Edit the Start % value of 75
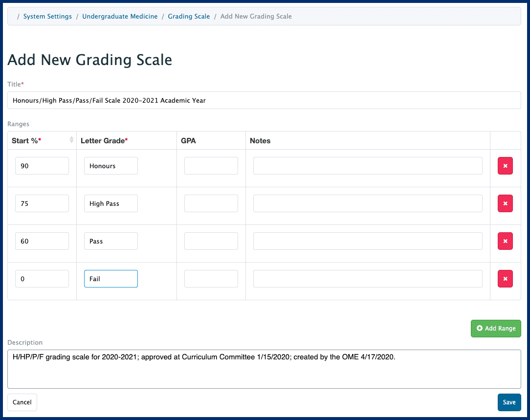Viewport: 530px width, 420px height. click(x=42, y=203)
